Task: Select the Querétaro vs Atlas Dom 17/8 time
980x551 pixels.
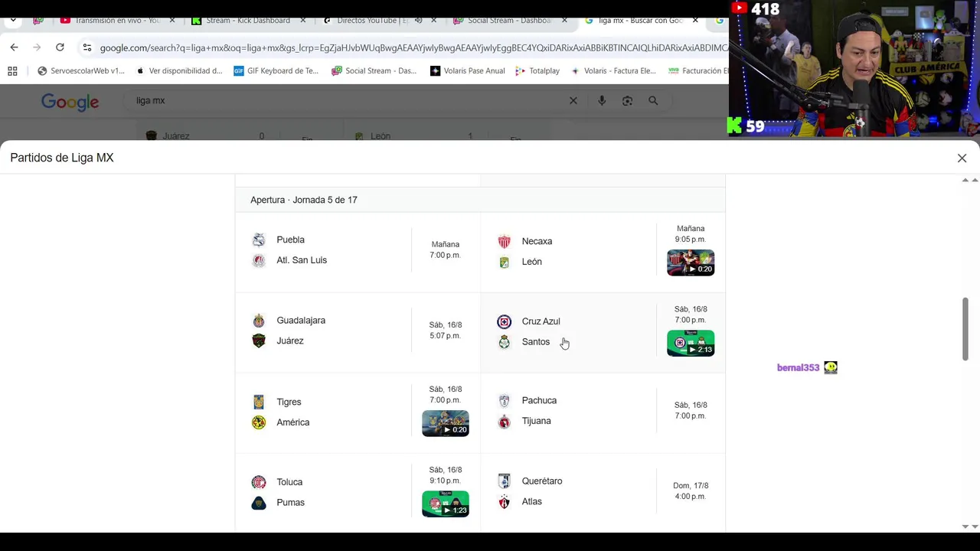Action: (x=691, y=491)
